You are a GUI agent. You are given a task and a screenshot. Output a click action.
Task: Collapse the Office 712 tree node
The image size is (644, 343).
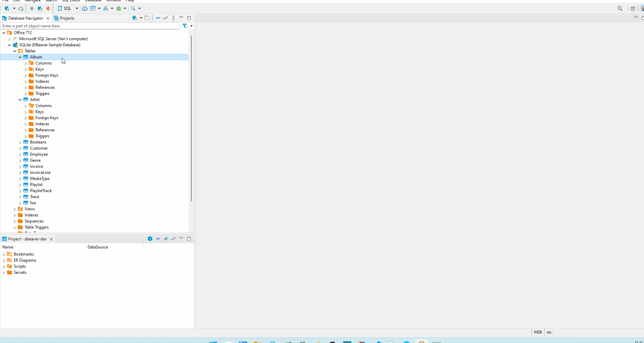coord(4,33)
